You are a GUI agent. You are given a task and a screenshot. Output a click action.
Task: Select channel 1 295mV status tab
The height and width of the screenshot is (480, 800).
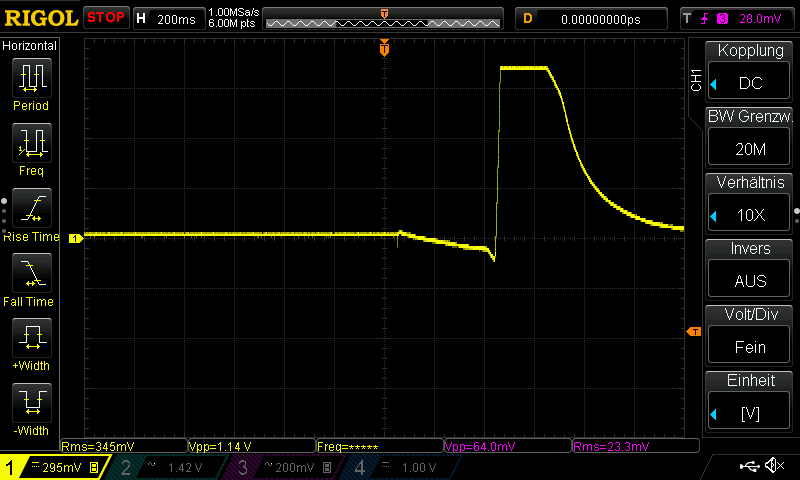pyautogui.click(x=54, y=467)
